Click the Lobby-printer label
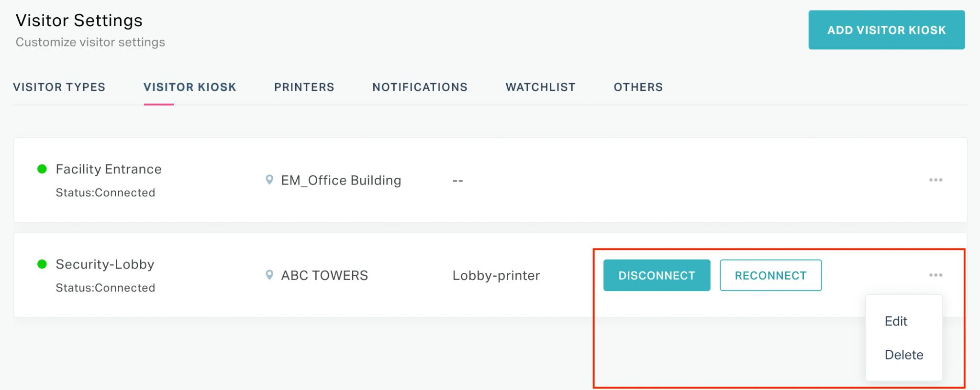 (496, 275)
